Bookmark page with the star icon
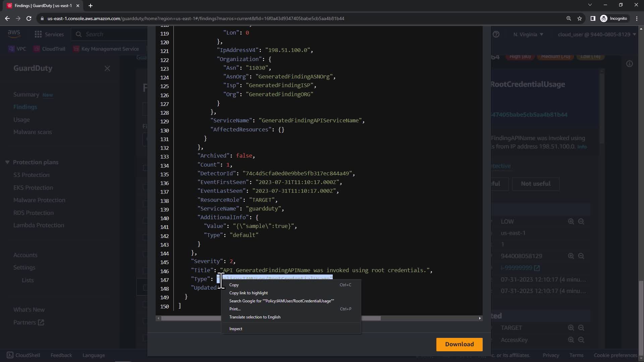This screenshot has height=362, width=644. click(580, 18)
